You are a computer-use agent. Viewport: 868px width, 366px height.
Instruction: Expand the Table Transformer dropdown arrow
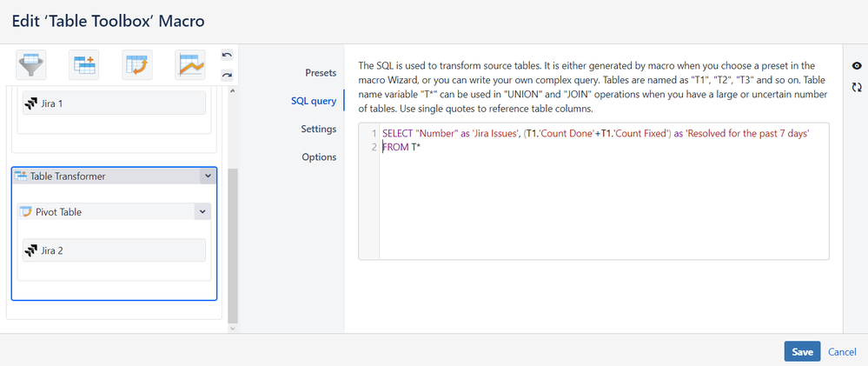click(207, 176)
